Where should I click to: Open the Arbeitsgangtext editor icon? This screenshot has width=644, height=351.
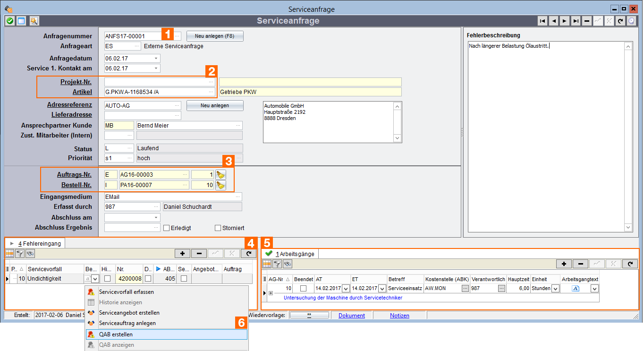tap(576, 288)
